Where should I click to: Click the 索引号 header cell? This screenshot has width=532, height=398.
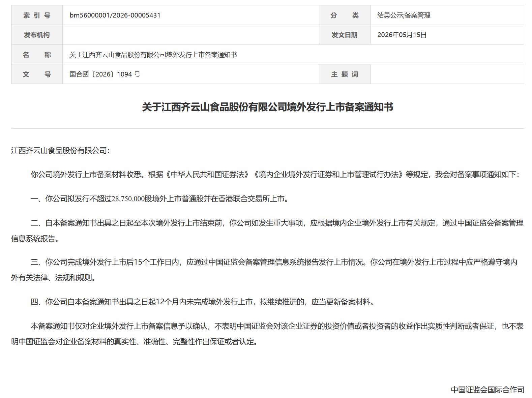point(37,15)
